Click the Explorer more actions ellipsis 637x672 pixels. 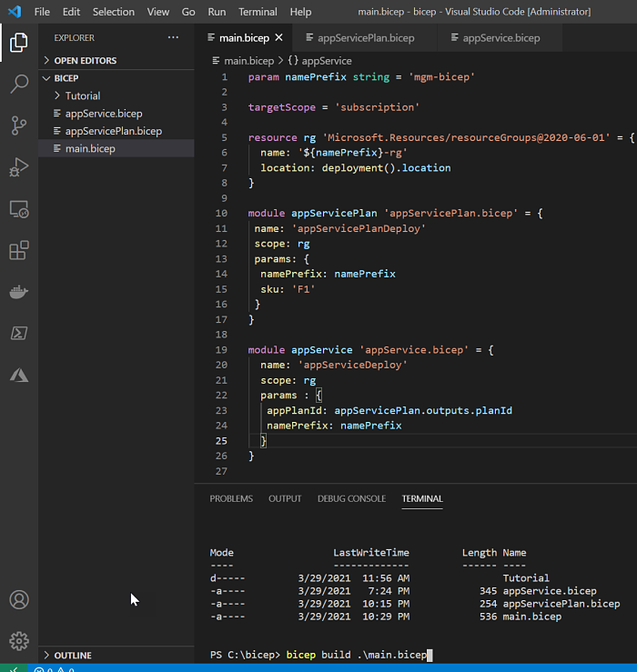click(173, 38)
